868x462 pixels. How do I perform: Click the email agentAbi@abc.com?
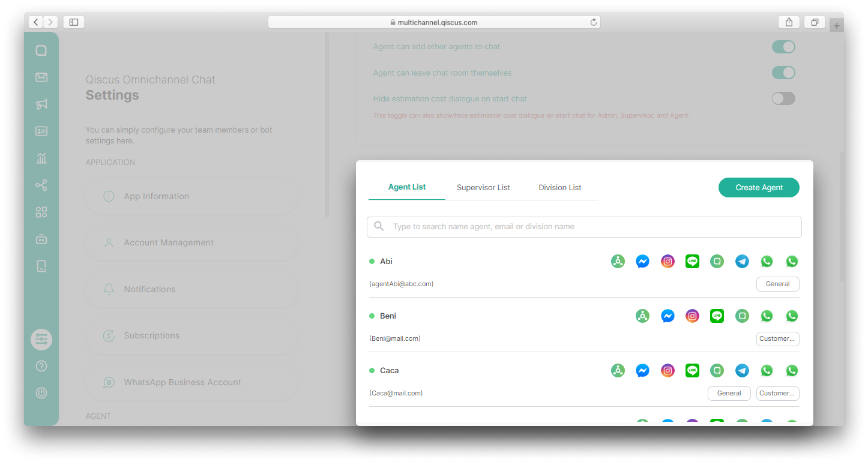401,284
